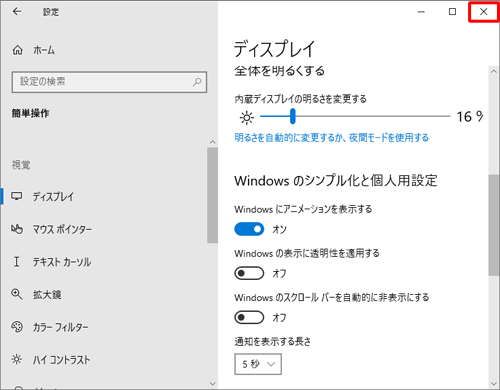Click the main pane scrollbar up arrow
The image size is (500, 390).
494,71
